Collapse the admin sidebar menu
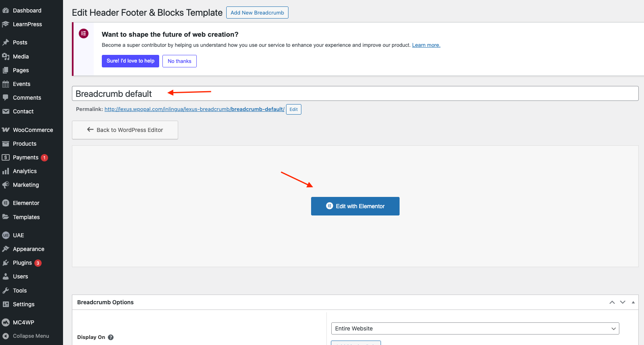644x345 pixels. pyautogui.click(x=31, y=336)
